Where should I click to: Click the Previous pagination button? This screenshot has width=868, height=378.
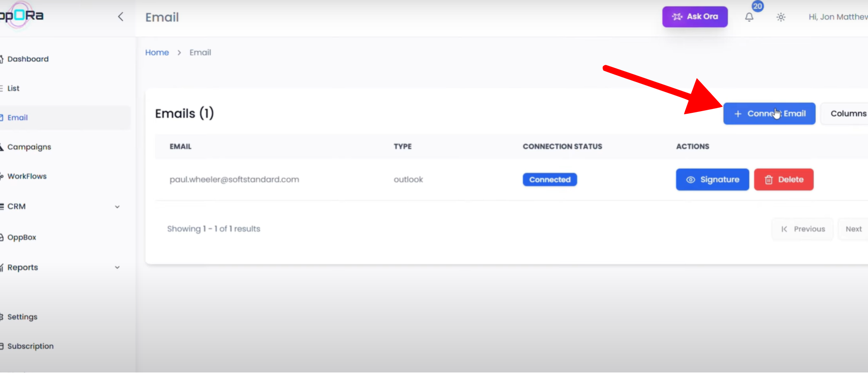pyautogui.click(x=803, y=229)
